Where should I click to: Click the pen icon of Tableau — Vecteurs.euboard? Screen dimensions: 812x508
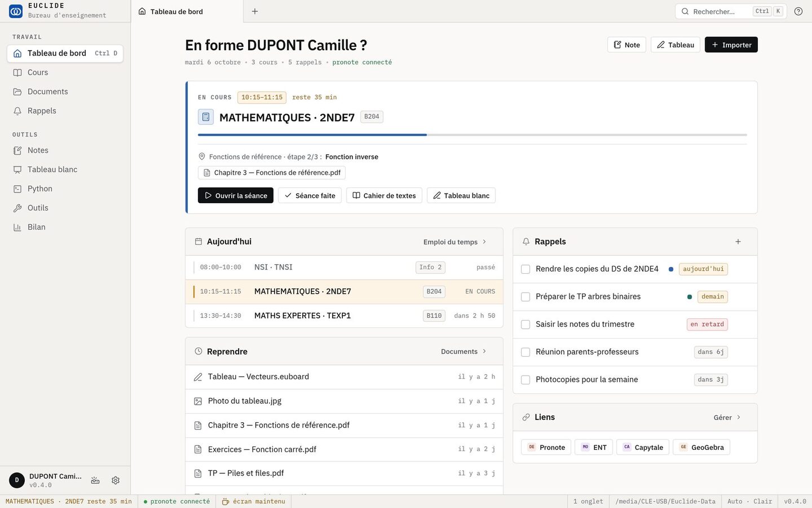coord(198,377)
